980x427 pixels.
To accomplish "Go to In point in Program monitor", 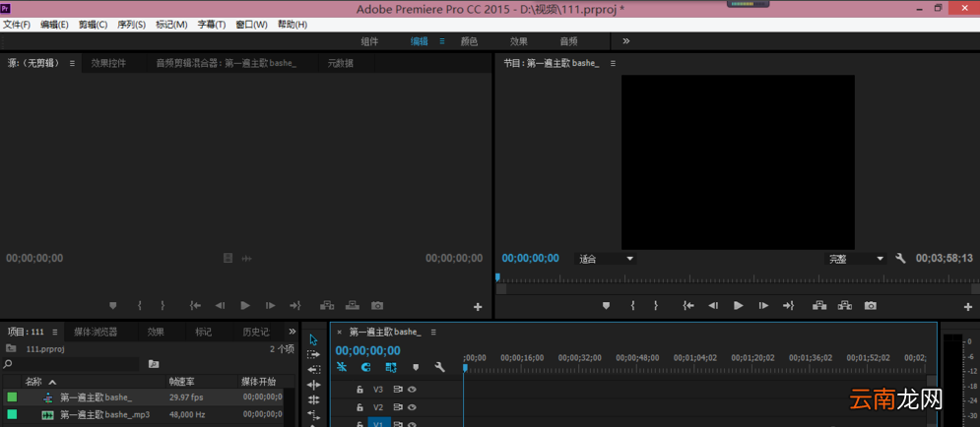I will [x=688, y=305].
